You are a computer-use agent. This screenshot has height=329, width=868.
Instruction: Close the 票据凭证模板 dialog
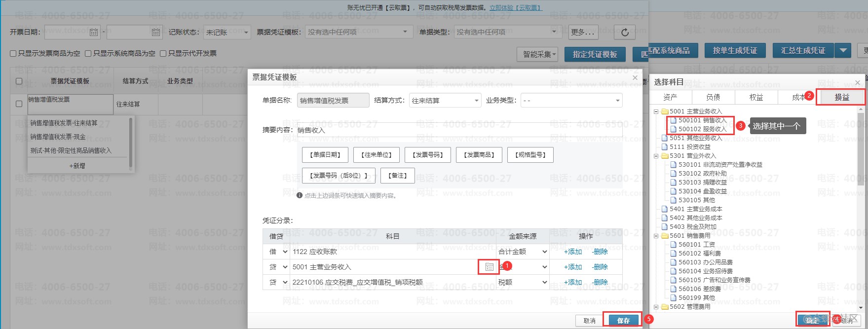tap(635, 77)
